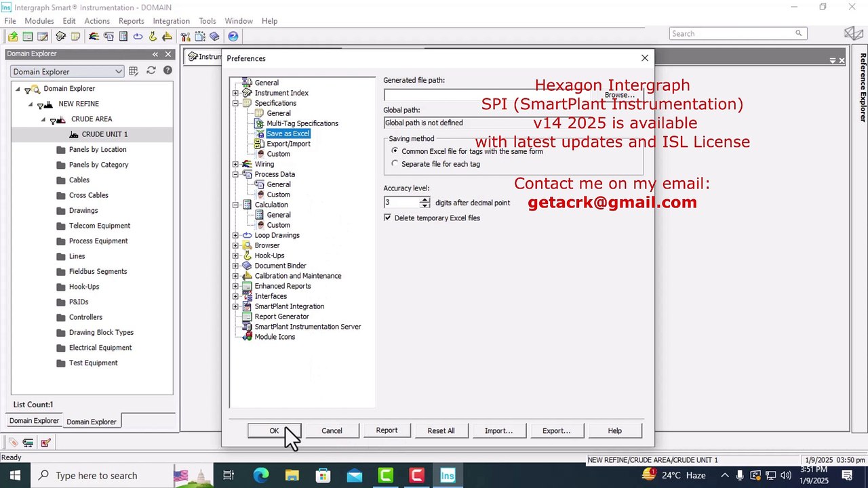This screenshot has height=488, width=868.
Task: Open File Explorer from the taskbar
Action: 292,475
